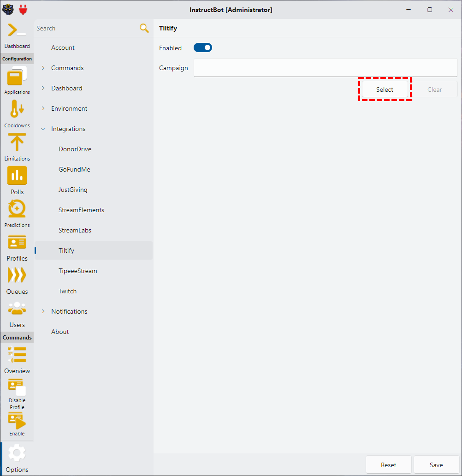Toggle the Tiltify Enabled switch

pos(203,48)
